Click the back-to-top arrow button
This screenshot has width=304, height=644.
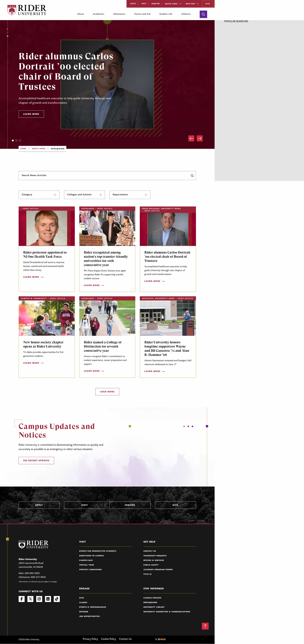pyautogui.click(x=205, y=626)
